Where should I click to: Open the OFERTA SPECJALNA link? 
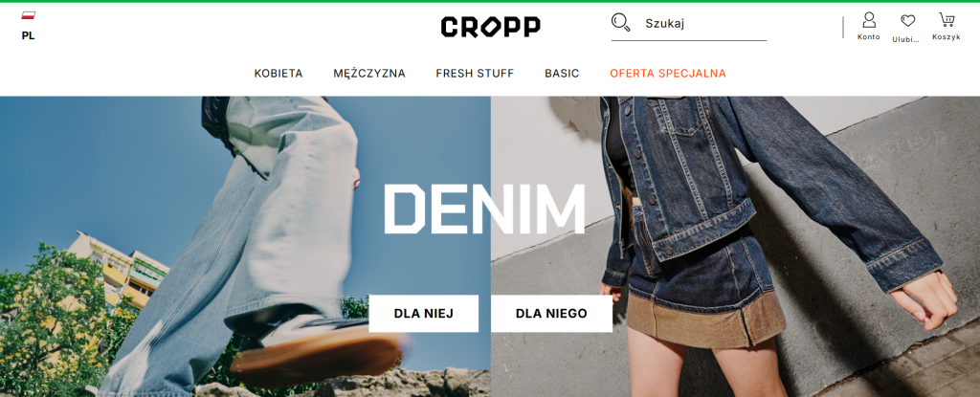tap(668, 73)
